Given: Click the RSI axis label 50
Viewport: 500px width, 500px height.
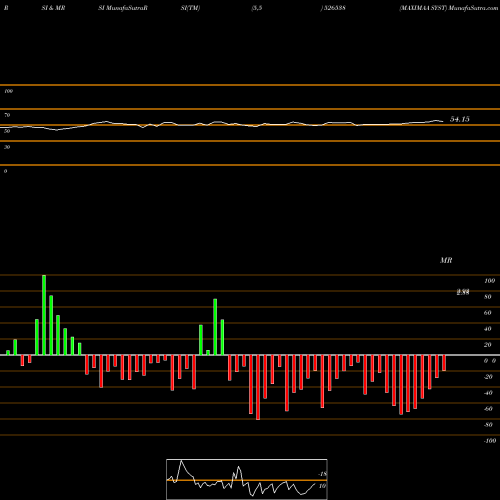Looking at the screenshot, I should click(x=7, y=131).
